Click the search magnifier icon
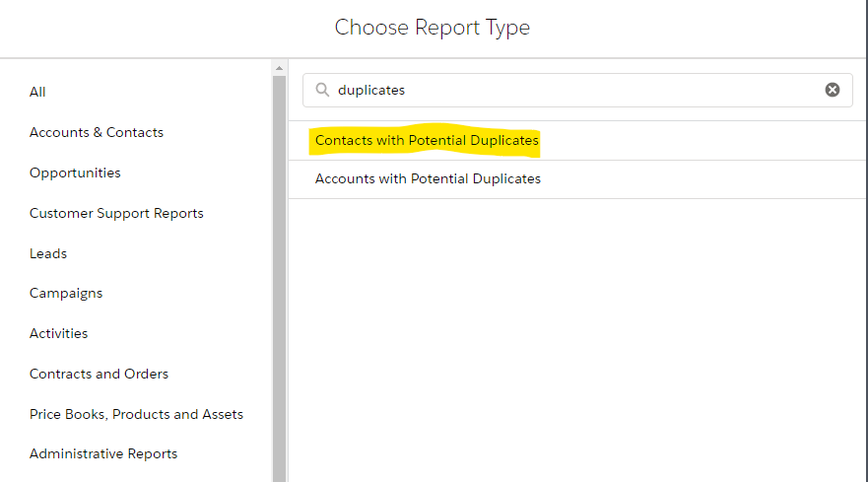868x482 pixels. (x=322, y=90)
